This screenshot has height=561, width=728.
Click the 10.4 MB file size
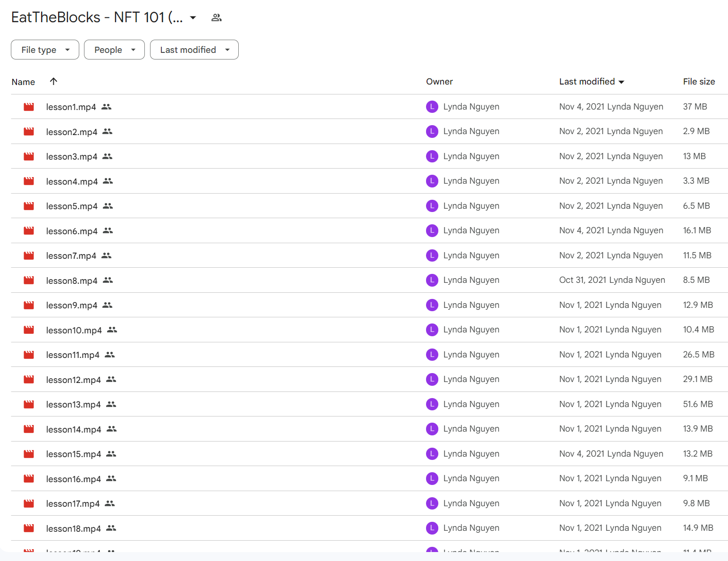pyautogui.click(x=699, y=330)
